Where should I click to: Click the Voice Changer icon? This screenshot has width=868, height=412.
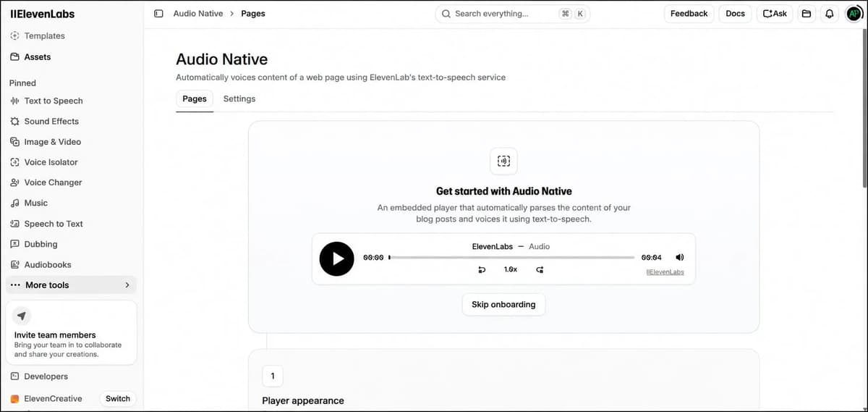click(x=15, y=182)
